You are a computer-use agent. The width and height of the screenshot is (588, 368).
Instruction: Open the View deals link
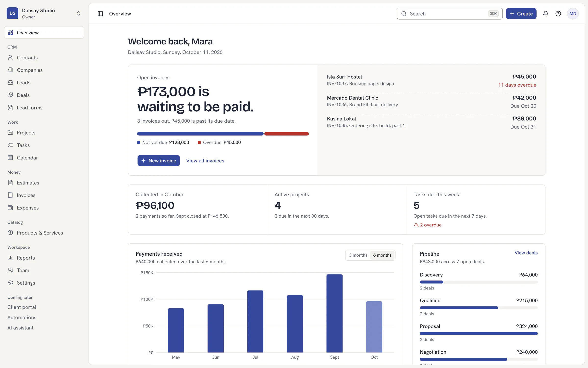[526, 253]
